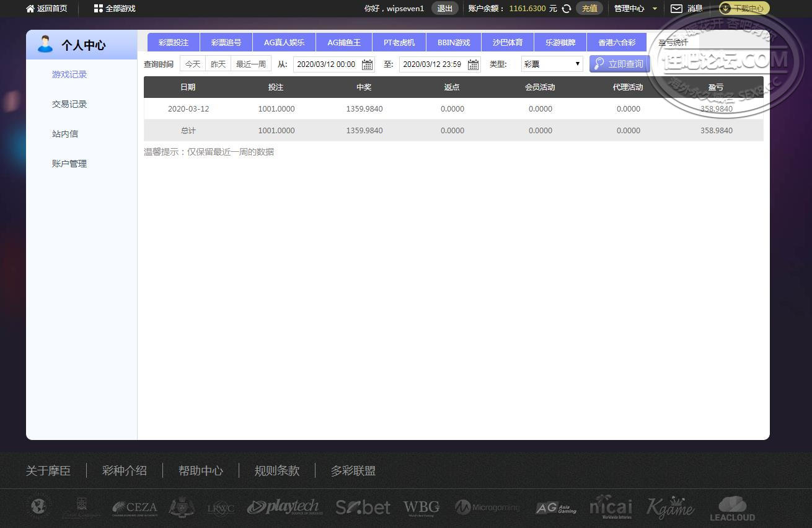This screenshot has width=812, height=528.
Task: Click the 总计 row label
Action: click(x=188, y=131)
